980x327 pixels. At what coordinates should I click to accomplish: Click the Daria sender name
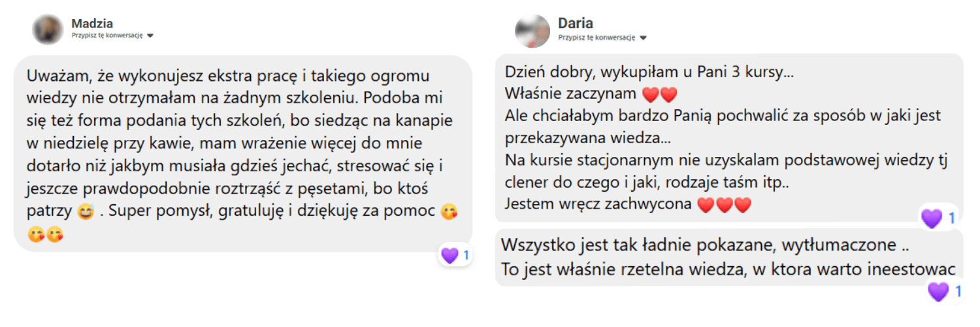tap(576, 24)
